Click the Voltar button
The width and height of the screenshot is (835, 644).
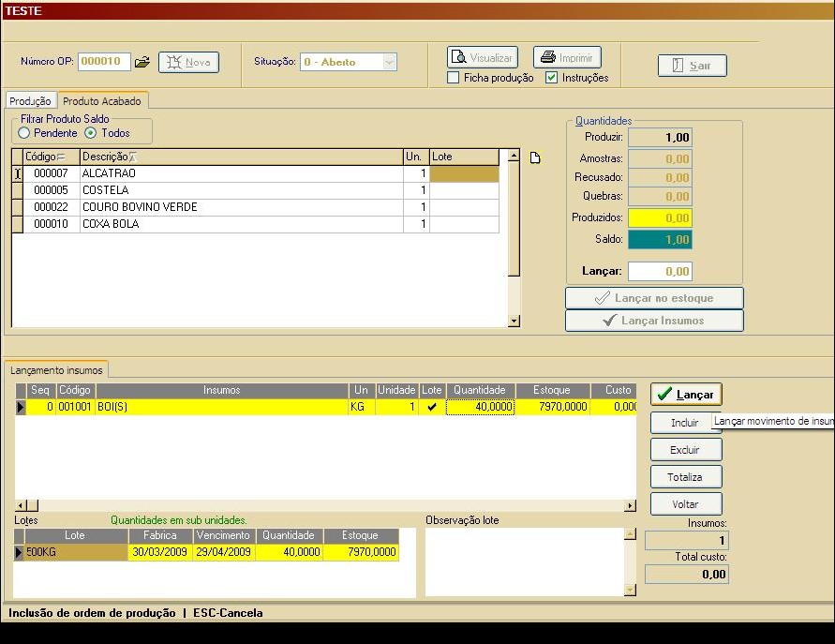point(686,504)
